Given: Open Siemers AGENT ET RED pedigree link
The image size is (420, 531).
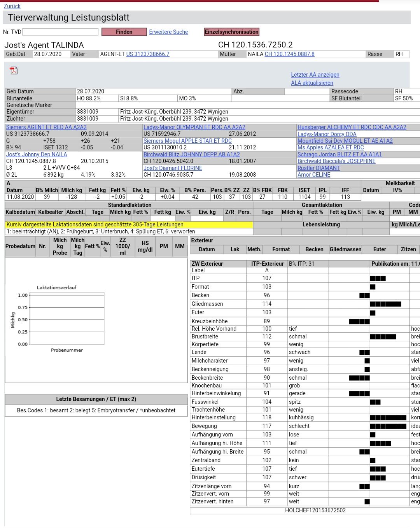Looking at the screenshot, I should click(46, 127).
